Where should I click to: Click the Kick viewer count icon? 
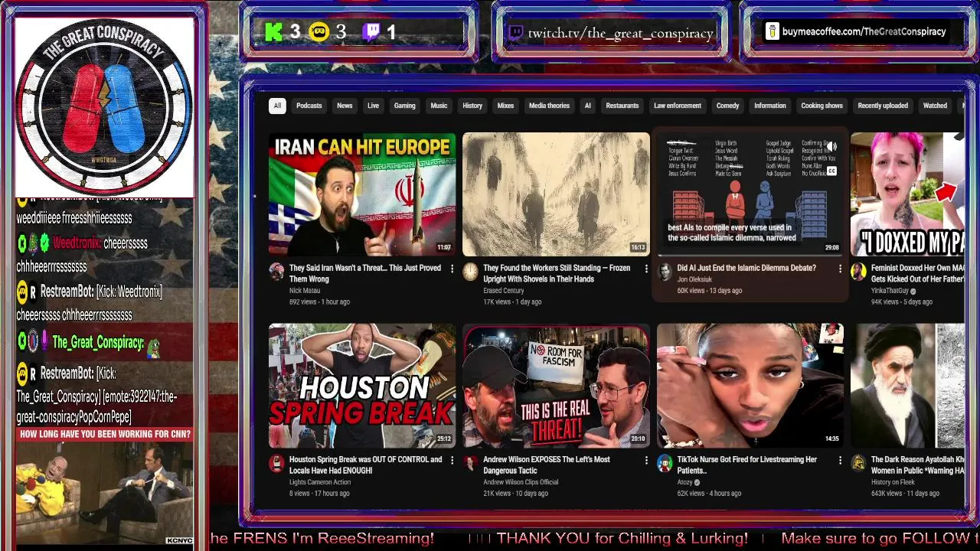tap(273, 32)
